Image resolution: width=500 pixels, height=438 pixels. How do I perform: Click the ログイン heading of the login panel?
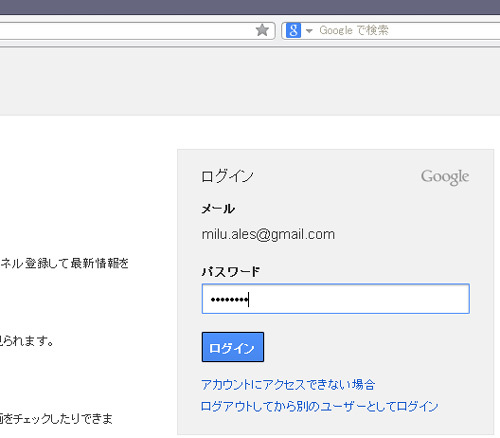[x=227, y=176]
